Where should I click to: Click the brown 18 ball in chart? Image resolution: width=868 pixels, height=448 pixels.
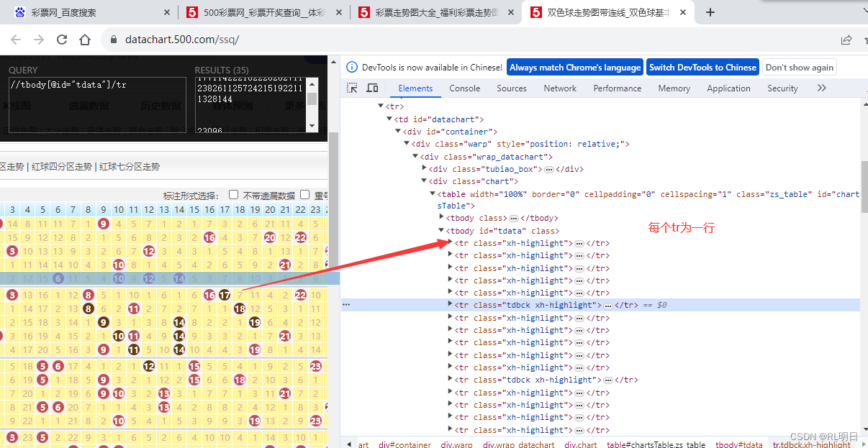(240, 308)
